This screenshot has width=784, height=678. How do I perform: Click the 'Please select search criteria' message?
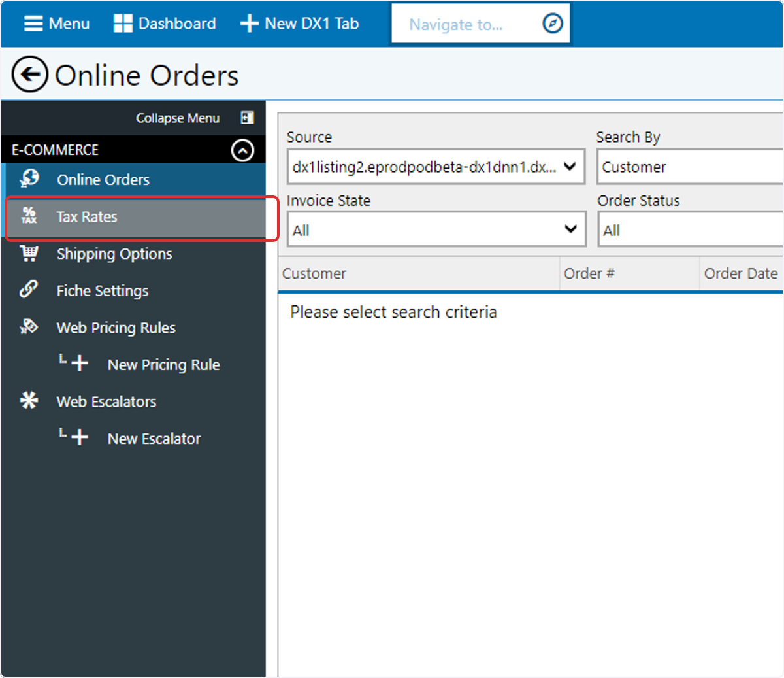tap(394, 312)
